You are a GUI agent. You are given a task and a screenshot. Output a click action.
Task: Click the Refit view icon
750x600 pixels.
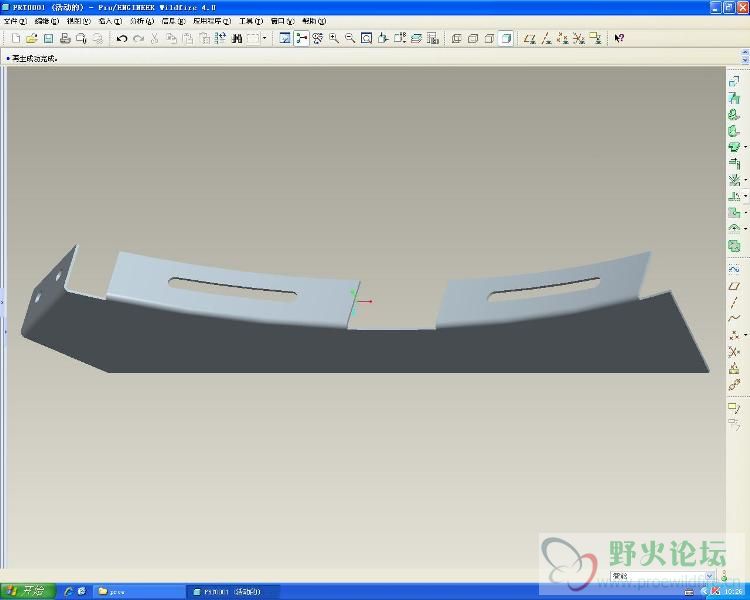pos(367,38)
